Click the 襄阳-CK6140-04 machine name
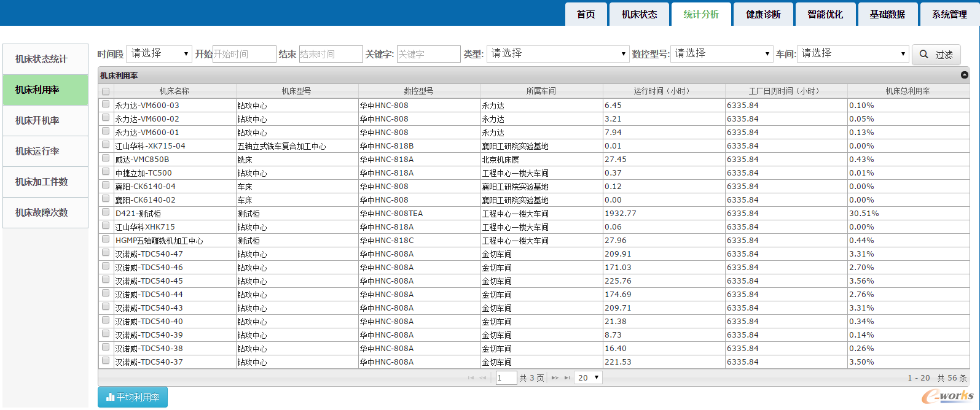The height and width of the screenshot is (410, 980). 146,187
